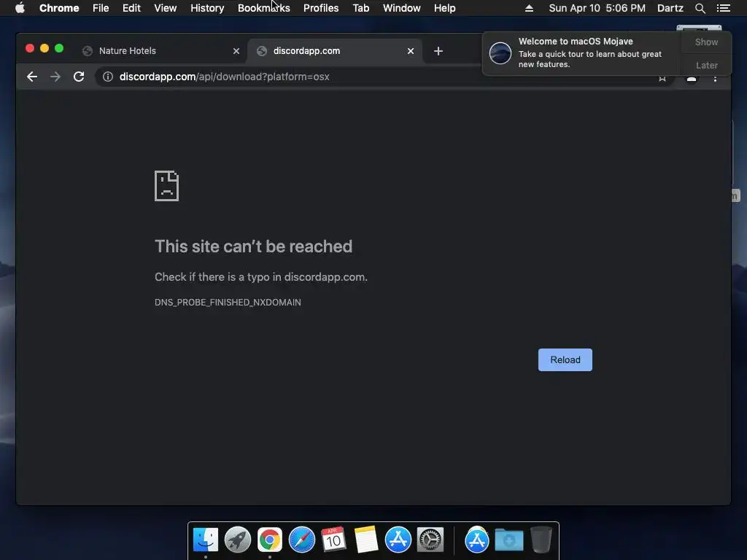Click "This site can't be reached" heading

253,246
